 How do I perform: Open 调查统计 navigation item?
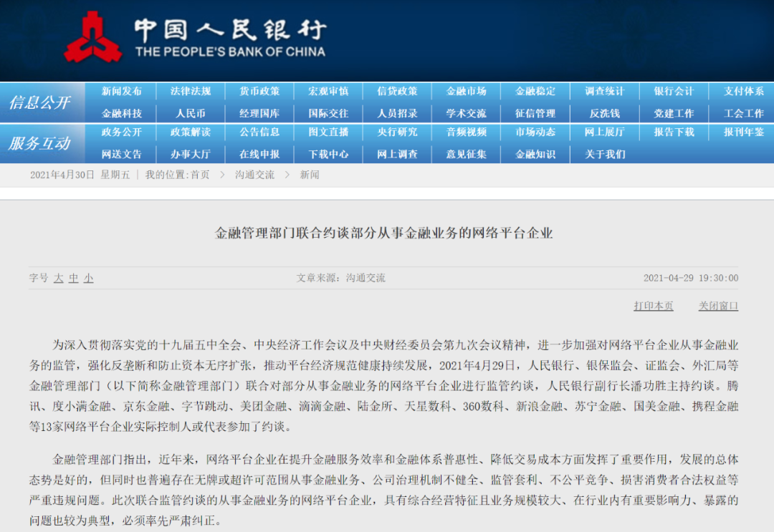pyautogui.click(x=605, y=91)
